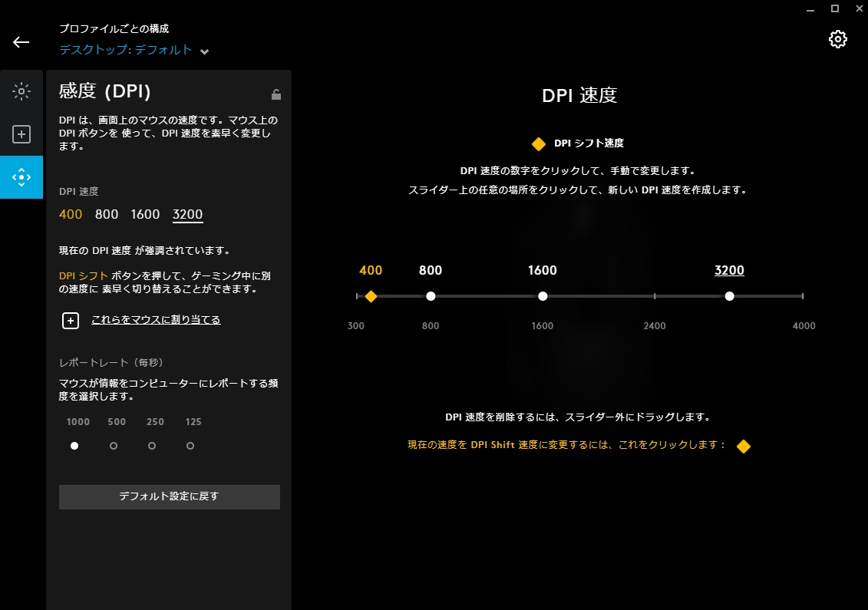
Task: Select the 1000 report rate radio button
Action: [x=74, y=446]
